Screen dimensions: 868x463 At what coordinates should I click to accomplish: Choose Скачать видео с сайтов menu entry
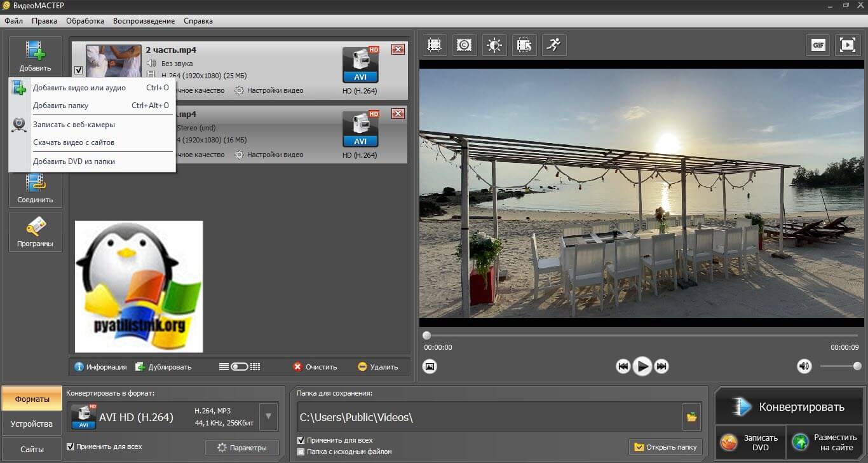74,142
